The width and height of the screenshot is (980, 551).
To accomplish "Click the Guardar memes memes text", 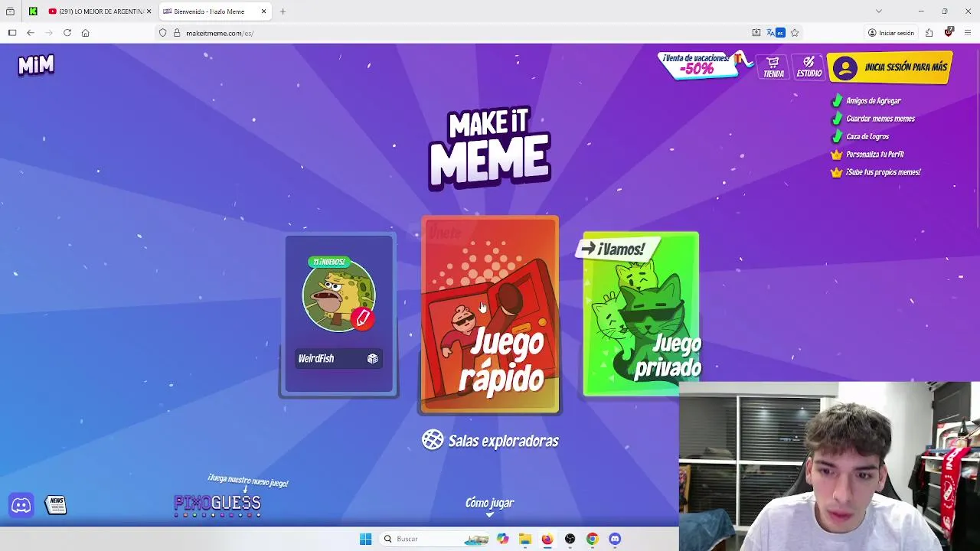I will point(880,119).
